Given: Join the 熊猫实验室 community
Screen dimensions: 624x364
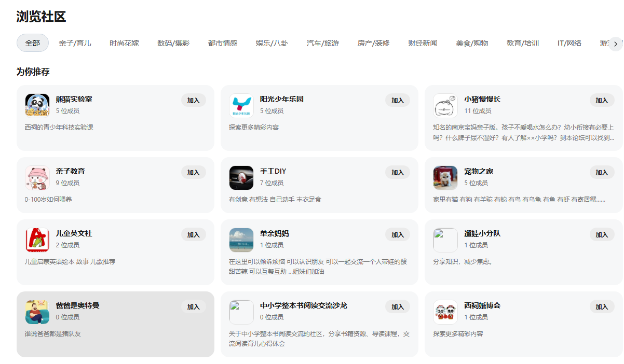Looking at the screenshot, I should (194, 101).
